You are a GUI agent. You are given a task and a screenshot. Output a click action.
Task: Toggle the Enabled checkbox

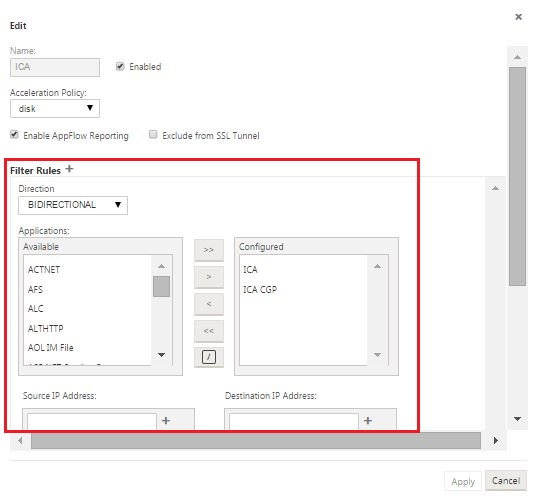click(120, 66)
